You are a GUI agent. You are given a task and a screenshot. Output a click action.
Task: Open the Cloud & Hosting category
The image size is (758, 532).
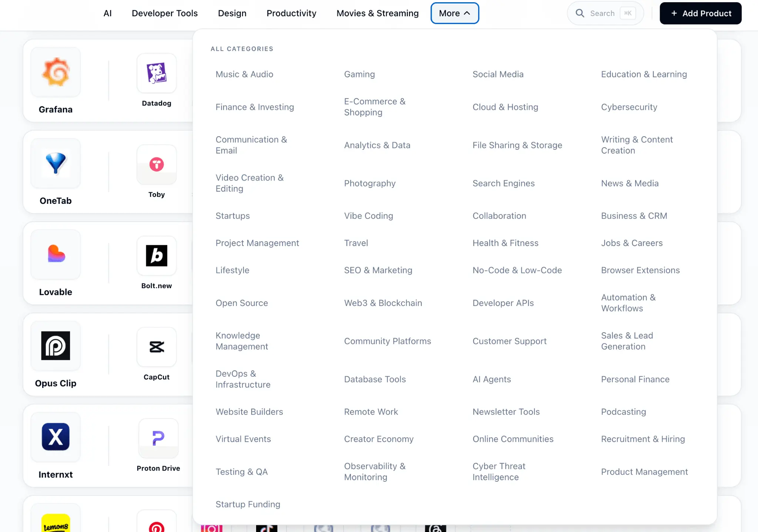(x=505, y=107)
